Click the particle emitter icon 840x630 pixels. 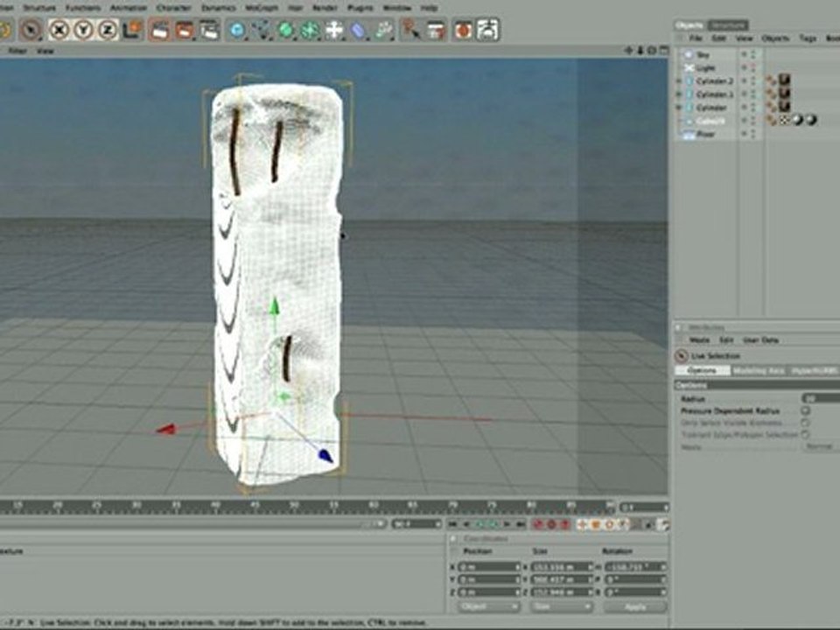coord(383,30)
